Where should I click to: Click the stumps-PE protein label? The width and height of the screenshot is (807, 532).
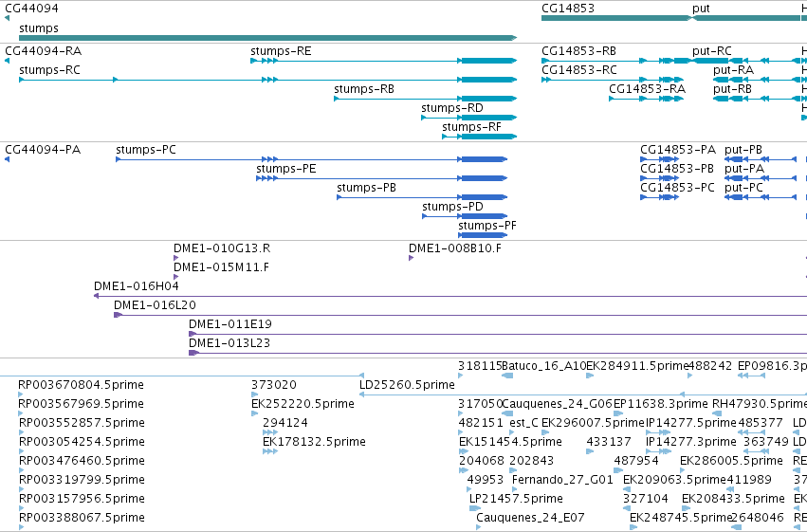tap(286, 169)
